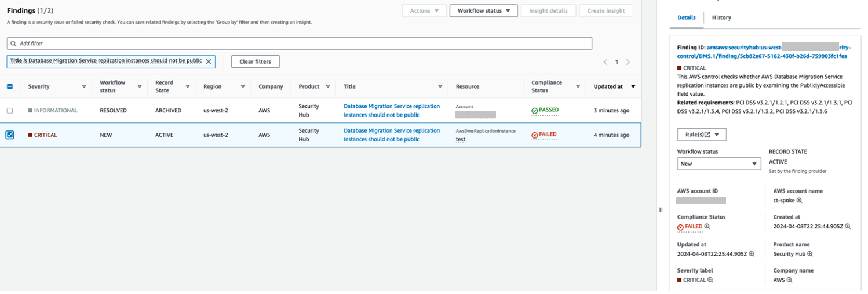The image size is (868, 294).
Task: Click the AwsDmsReplicationInstance resource type text
Action: point(486,131)
